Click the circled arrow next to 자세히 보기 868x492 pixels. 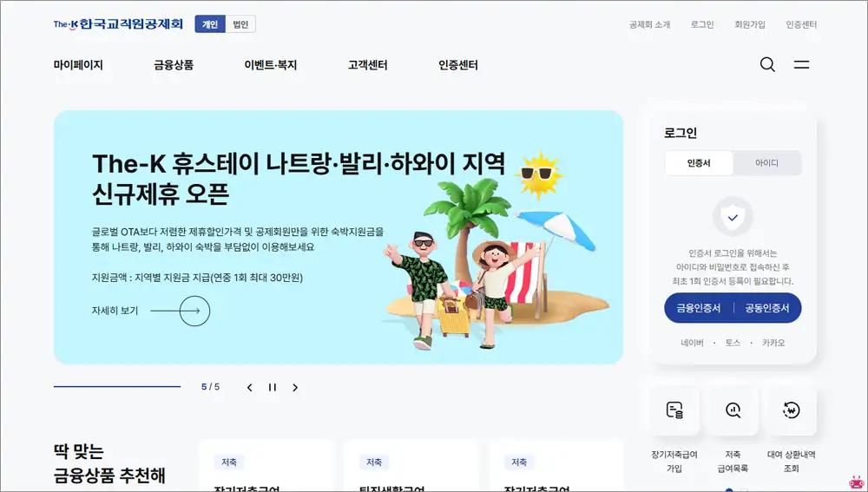pos(194,311)
